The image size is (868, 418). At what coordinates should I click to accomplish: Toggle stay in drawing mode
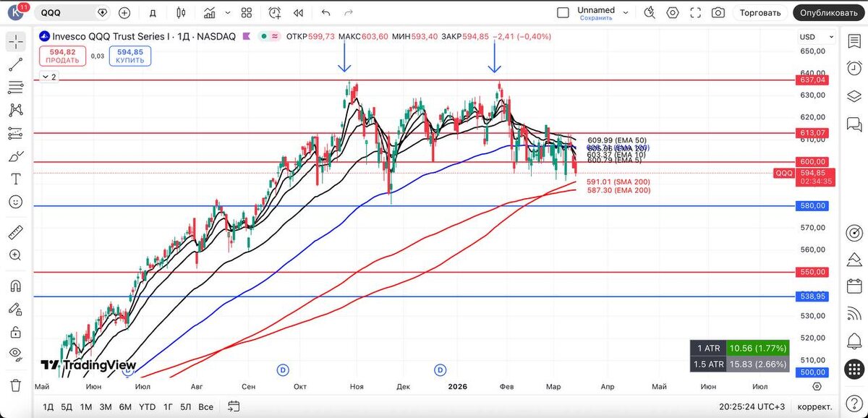click(15, 309)
